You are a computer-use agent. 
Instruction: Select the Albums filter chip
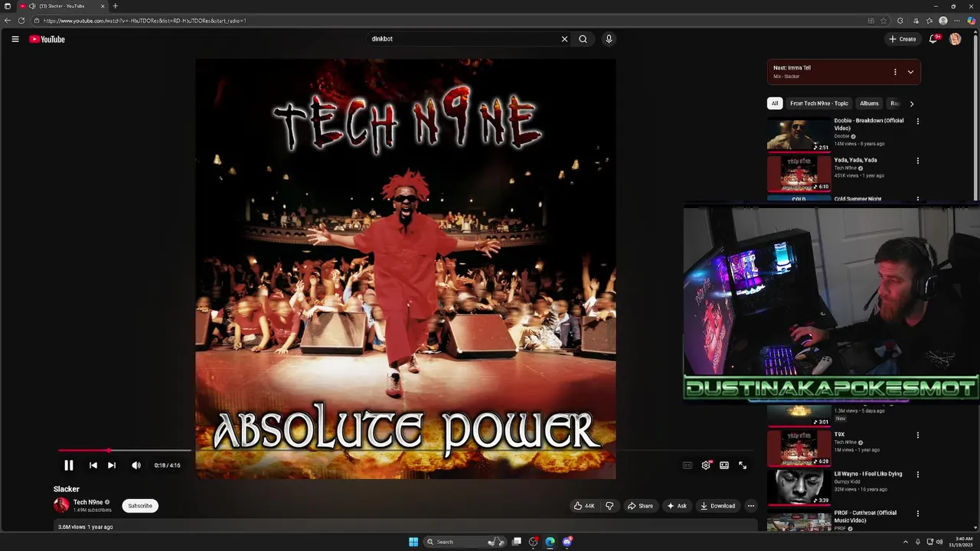pos(869,103)
